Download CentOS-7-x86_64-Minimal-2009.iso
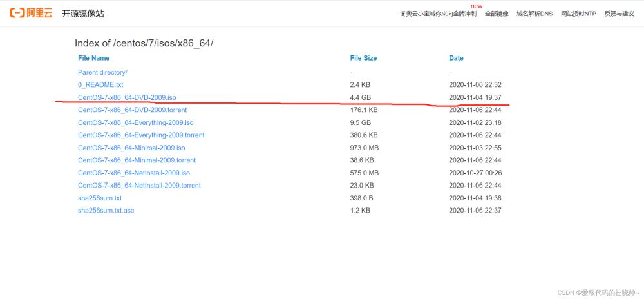The image size is (644, 299). tap(131, 148)
